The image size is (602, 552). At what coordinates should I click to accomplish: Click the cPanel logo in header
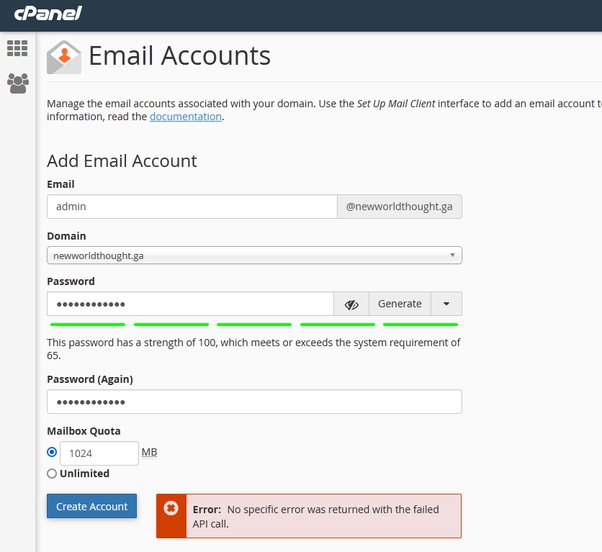point(47,14)
